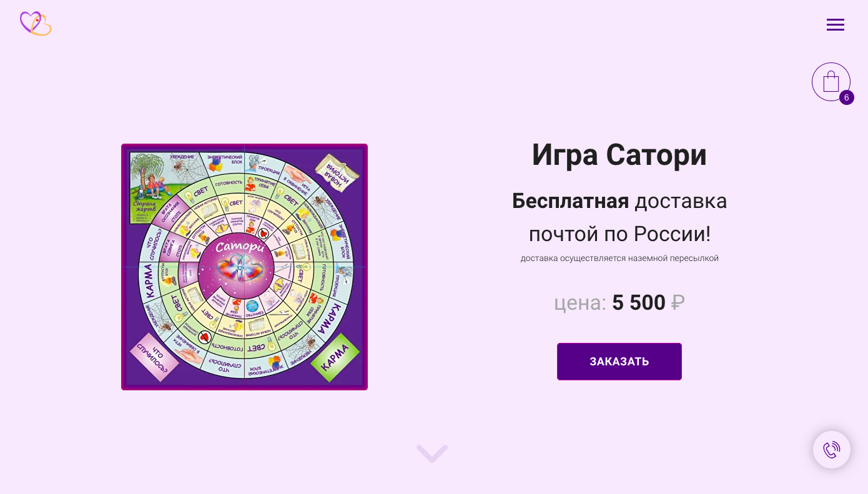
Task: Click the phone handset in the floating circle
Action: pyautogui.click(x=832, y=450)
